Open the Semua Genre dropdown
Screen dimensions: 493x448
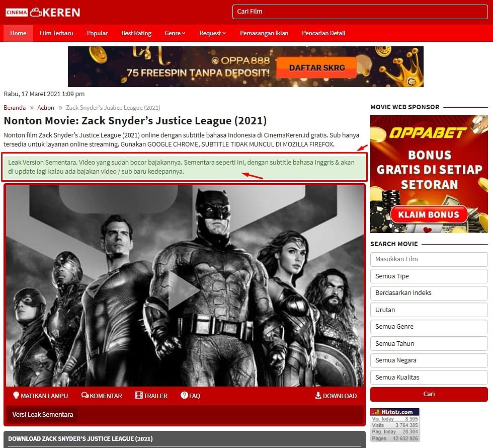(x=429, y=327)
